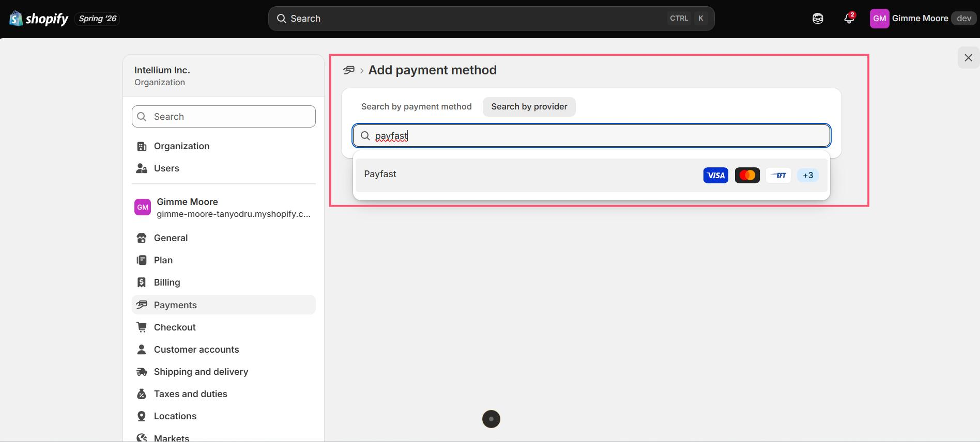Select the Gimme Moore store entry
The image size is (980, 442).
pyautogui.click(x=223, y=208)
